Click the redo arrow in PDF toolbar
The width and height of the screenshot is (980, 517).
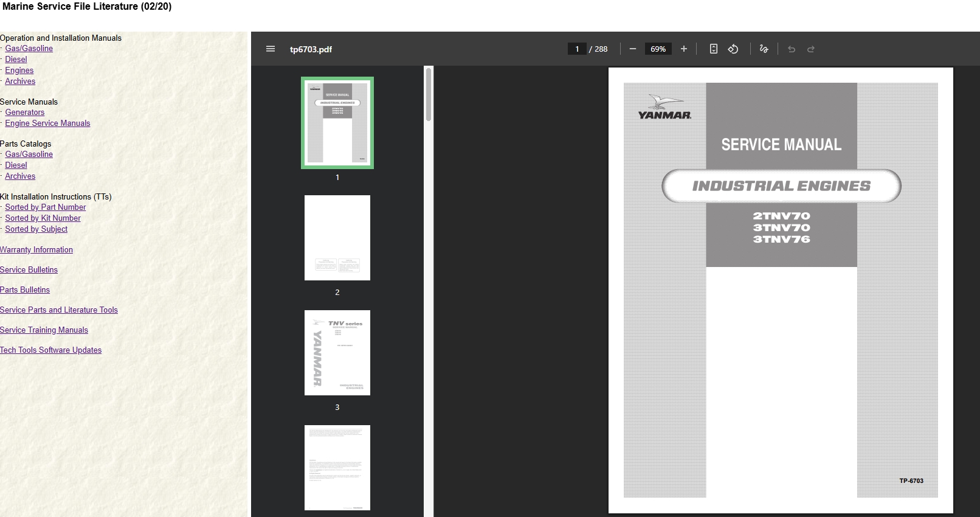point(811,49)
